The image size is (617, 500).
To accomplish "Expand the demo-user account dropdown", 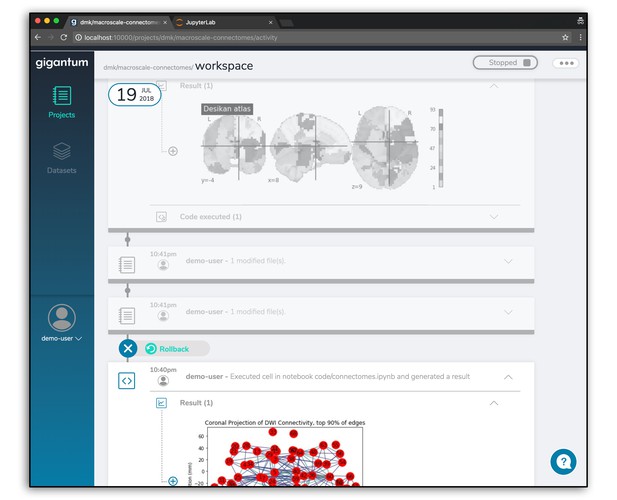I will click(62, 338).
